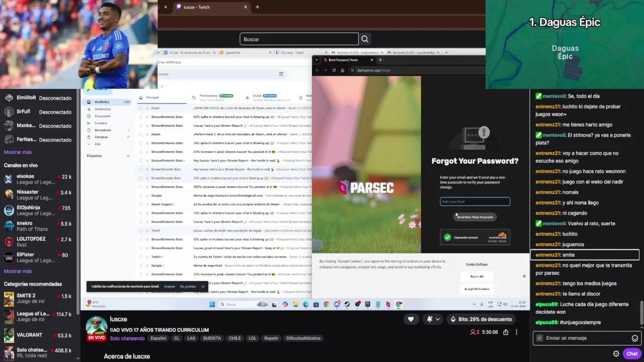Open the VALORANT recommended category
Image resolution: width=644 pixels, height=362 pixels.
pos(39,335)
